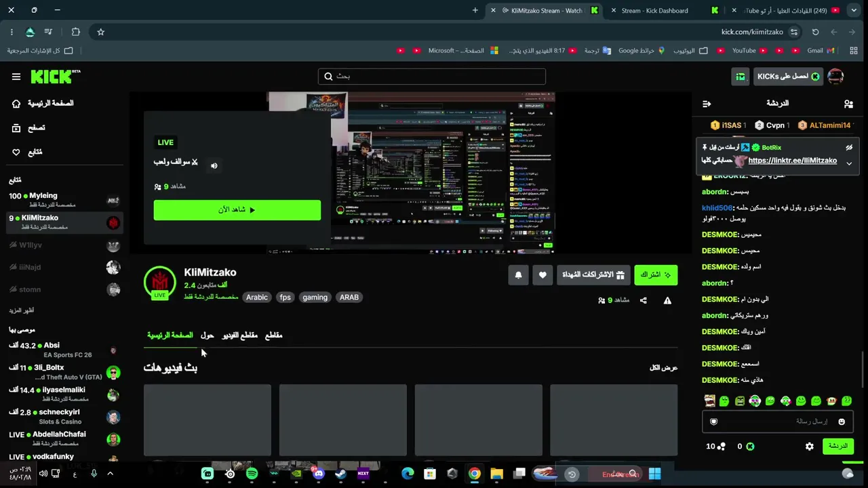
Task: Expand Show More in followed channels
Action: [x=21, y=310]
